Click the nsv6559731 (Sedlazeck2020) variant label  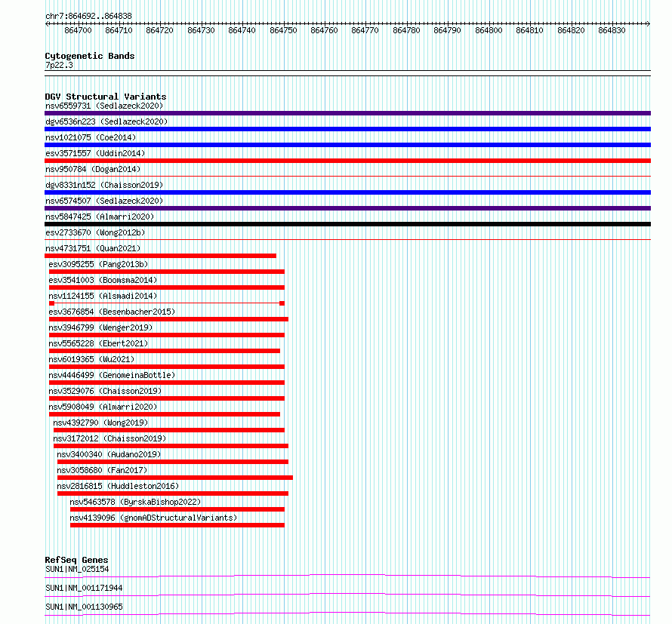click(x=104, y=106)
